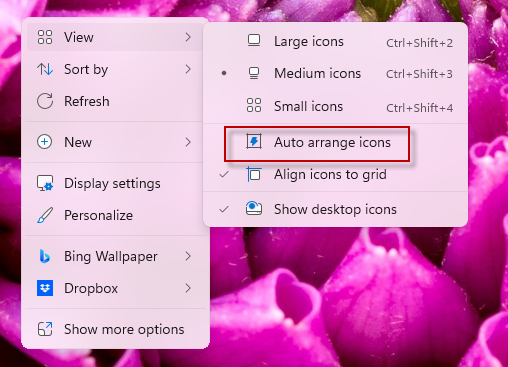Expand the View submenu chevron
508x367 pixels.
pos(188,37)
